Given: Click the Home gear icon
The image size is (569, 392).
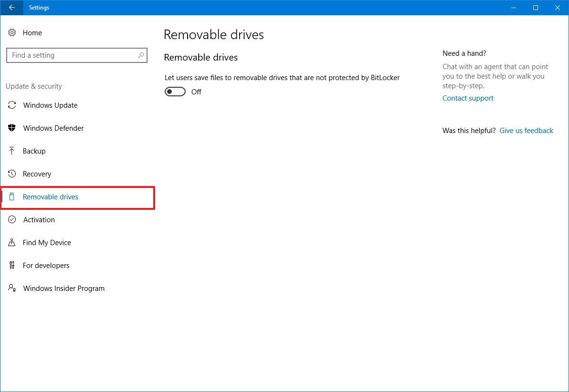Looking at the screenshot, I should pyautogui.click(x=12, y=32).
